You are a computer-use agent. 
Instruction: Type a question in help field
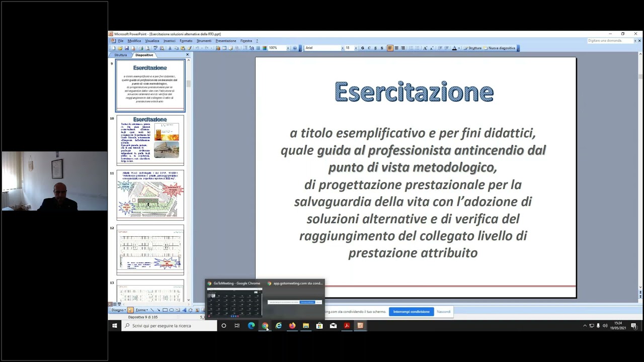pos(610,41)
